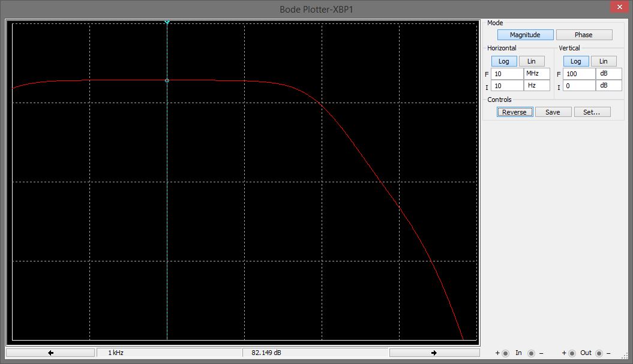
Task: Click the Save button
Action: pos(553,112)
